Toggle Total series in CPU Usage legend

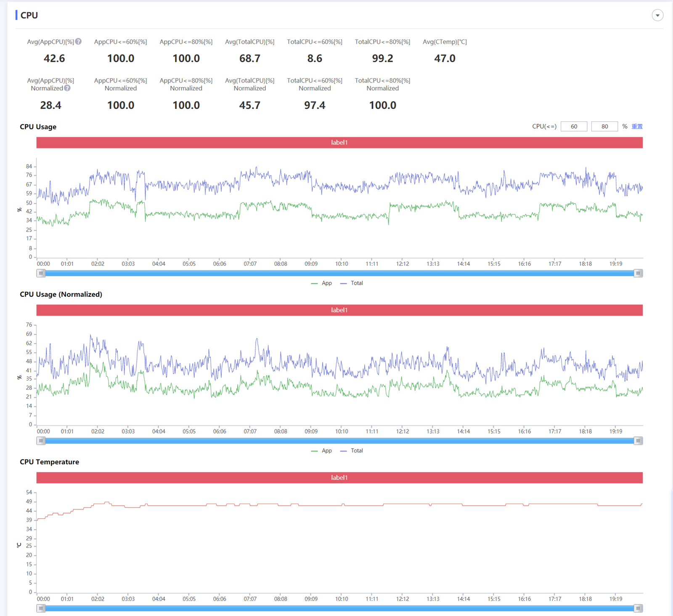352,283
